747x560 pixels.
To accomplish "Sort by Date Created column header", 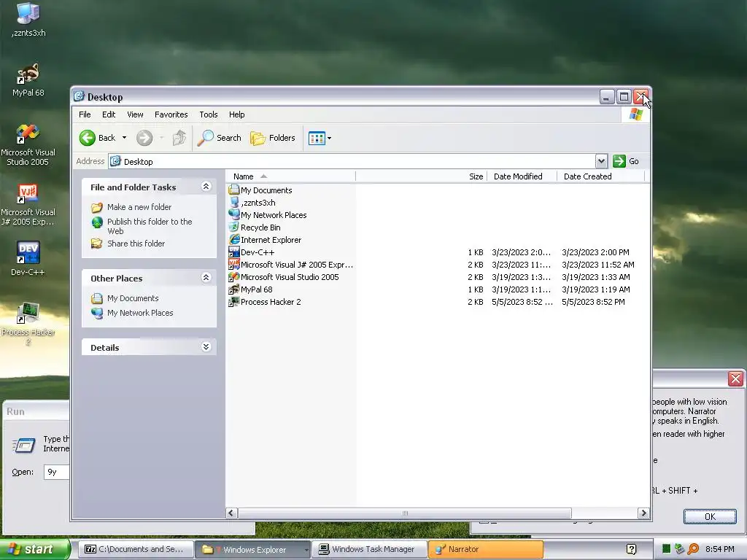I will pos(600,176).
